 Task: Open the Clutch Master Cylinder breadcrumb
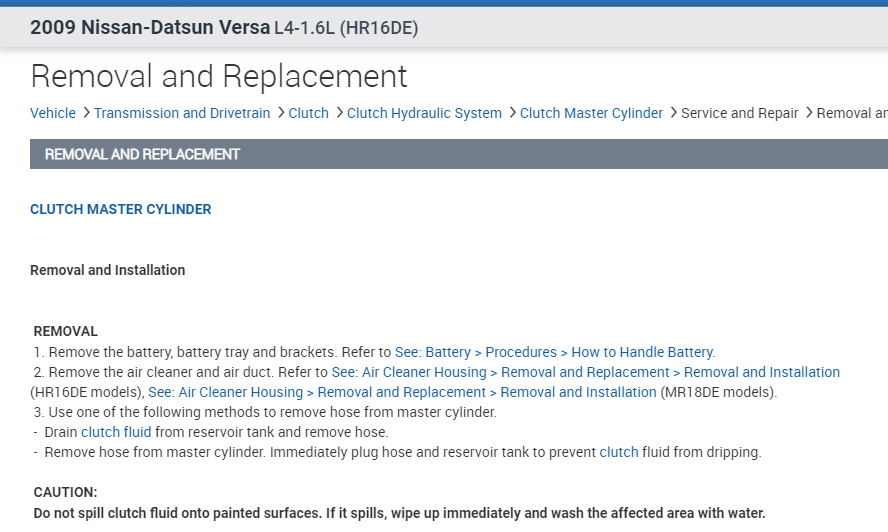pyautogui.click(x=591, y=113)
